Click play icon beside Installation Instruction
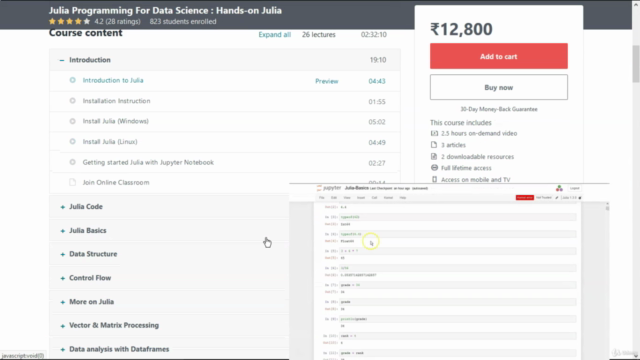640x360 pixels. click(72, 101)
